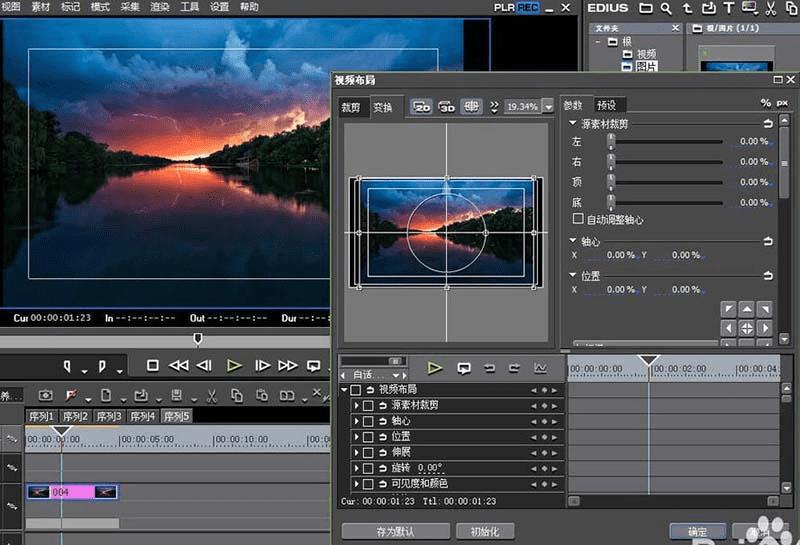Click the center position arrow button
The width and height of the screenshot is (800, 545).
pyautogui.click(x=746, y=328)
